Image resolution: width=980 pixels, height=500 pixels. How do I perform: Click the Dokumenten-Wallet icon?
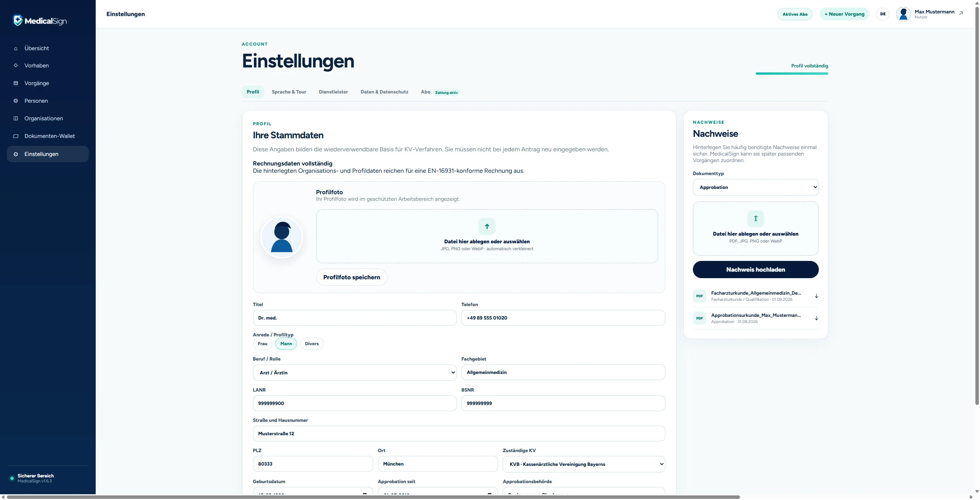16,136
